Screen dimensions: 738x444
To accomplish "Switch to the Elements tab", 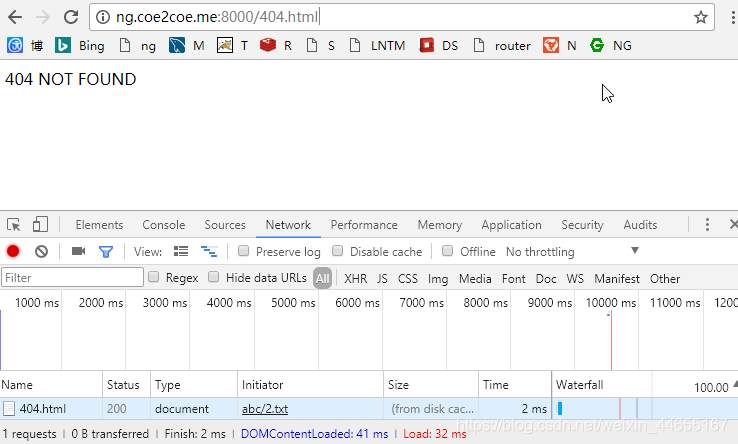I will pyautogui.click(x=99, y=225).
